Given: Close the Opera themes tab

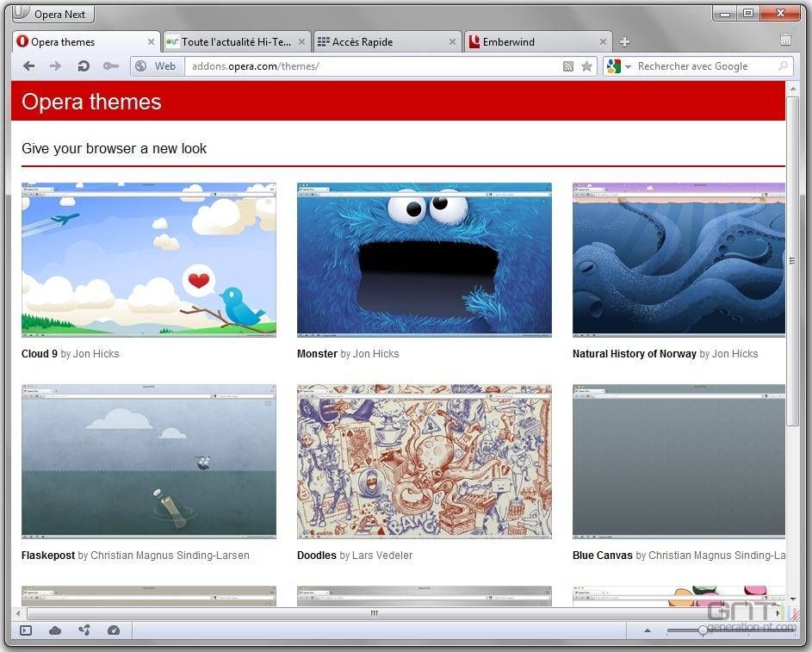Looking at the screenshot, I should (151, 42).
